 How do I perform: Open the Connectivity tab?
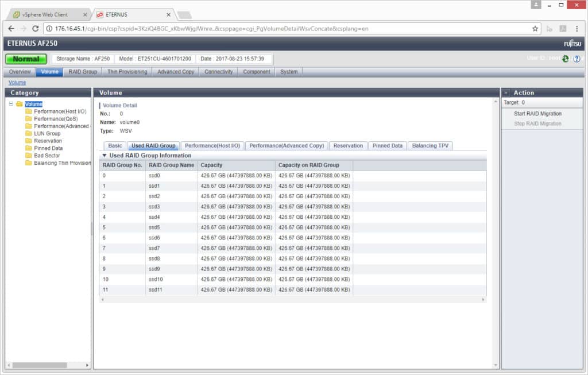[x=219, y=72]
